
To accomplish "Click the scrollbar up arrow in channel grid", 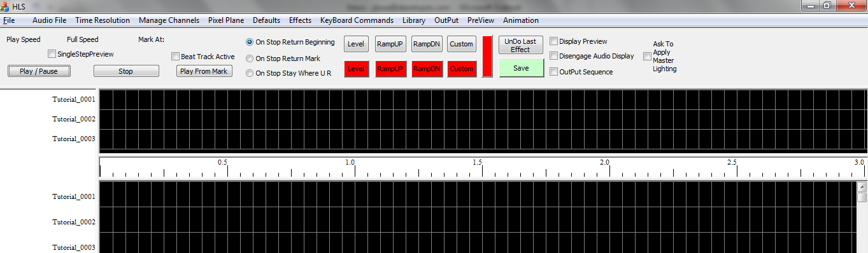I will tap(862, 187).
